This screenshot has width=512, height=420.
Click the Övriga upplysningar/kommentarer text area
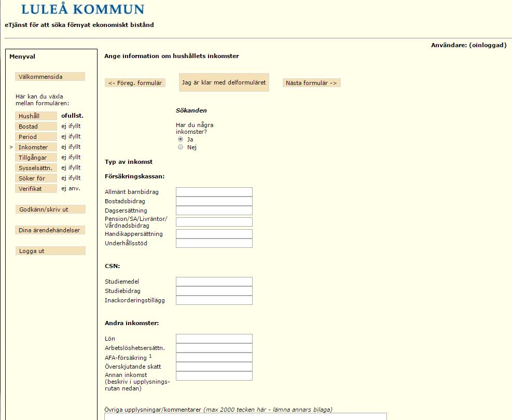tap(245, 416)
